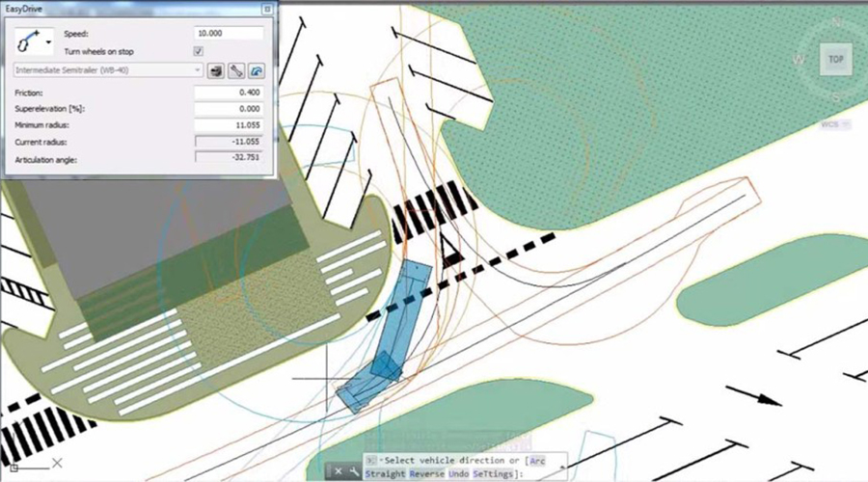Toggle the Turn wheels on stop checkbox
Image resolution: width=868 pixels, height=482 pixels.
198,51
